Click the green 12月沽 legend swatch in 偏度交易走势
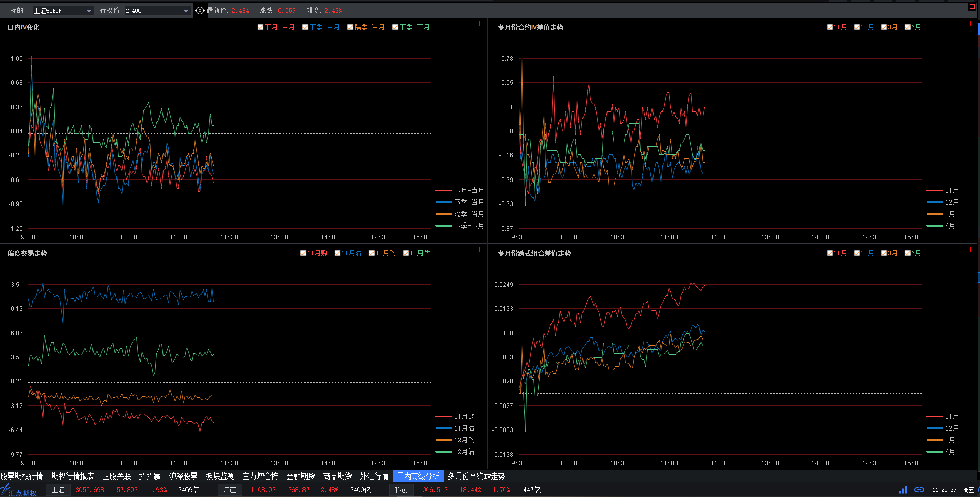 [x=444, y=451]
